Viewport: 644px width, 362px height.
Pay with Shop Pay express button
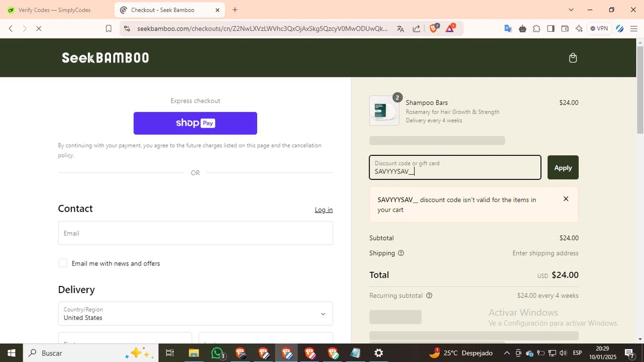coord(195,123)
